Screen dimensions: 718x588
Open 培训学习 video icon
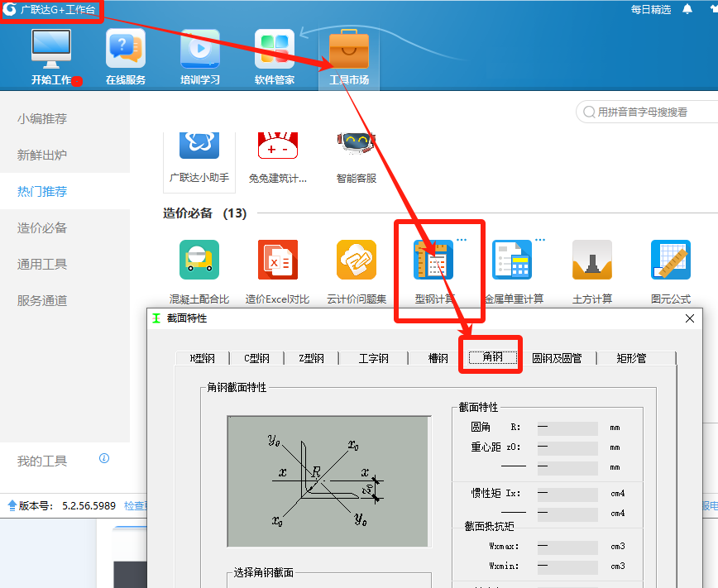tap(200, 49)
